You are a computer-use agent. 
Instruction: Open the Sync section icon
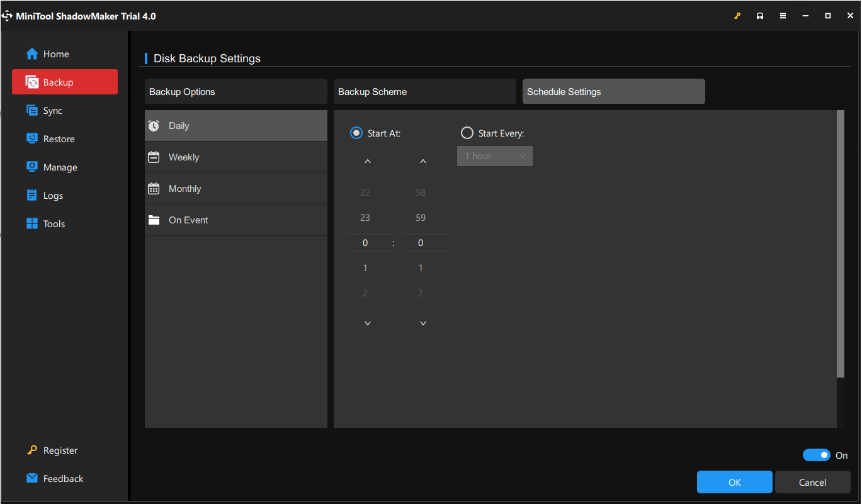(32, 111)
